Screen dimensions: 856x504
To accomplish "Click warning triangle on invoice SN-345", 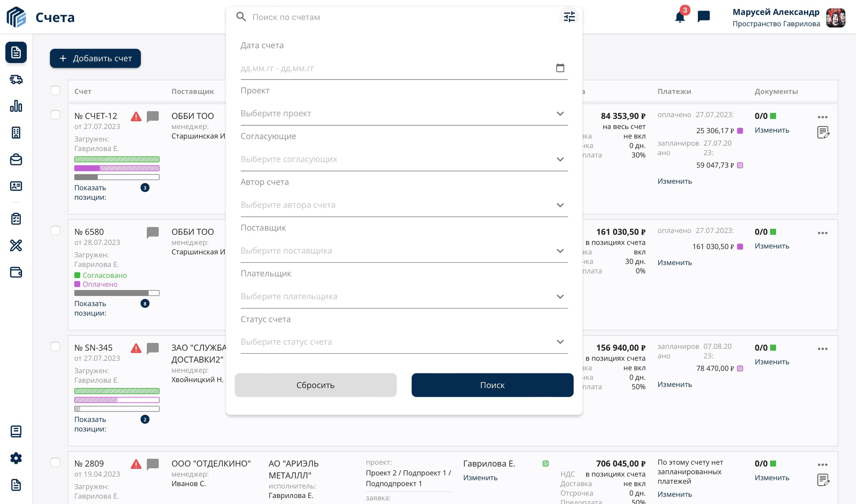I will click(x=136, y=349).
